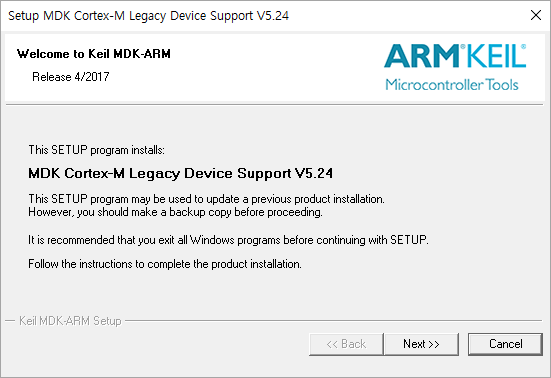Image resolution: width=551 pixels, height=378 pixels.
Task: Click the 'This SETUP program installs:' text
Action: pyautogui.click(x=96, y=150)
